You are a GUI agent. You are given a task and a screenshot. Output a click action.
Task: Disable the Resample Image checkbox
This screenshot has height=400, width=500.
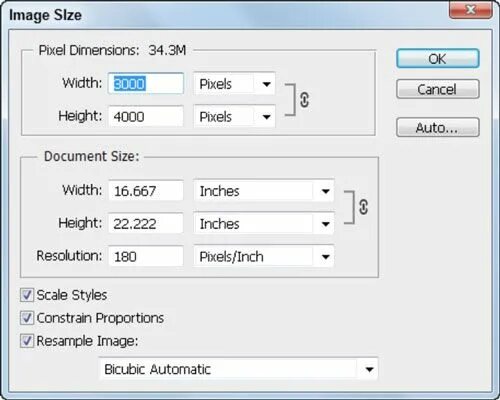pyautogui.click(x=27, y=341)
